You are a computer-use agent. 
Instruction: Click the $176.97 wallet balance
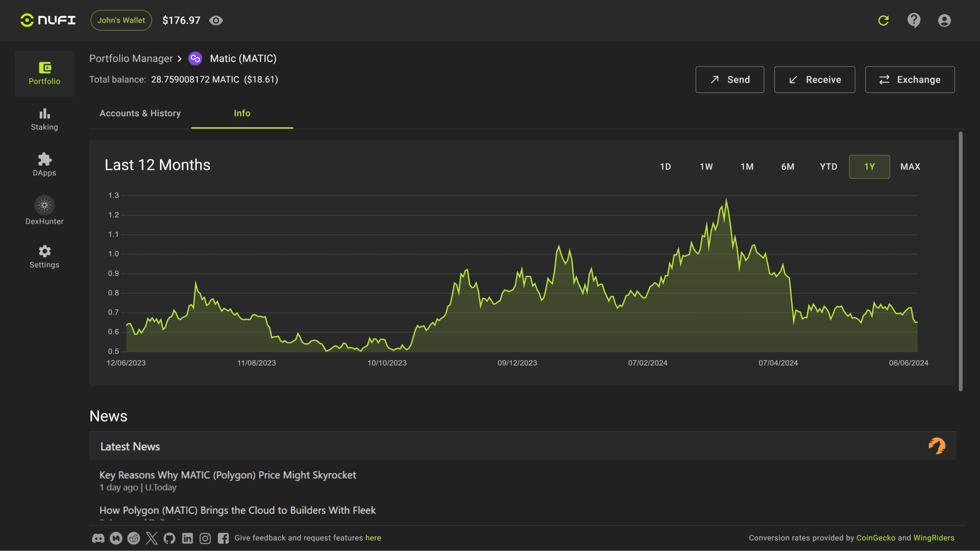click(x=181, y=20)
